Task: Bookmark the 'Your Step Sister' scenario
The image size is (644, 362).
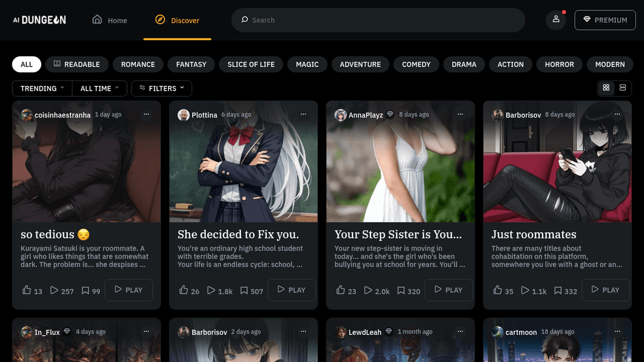Action: pyautogui.click(x=401, y=291)
